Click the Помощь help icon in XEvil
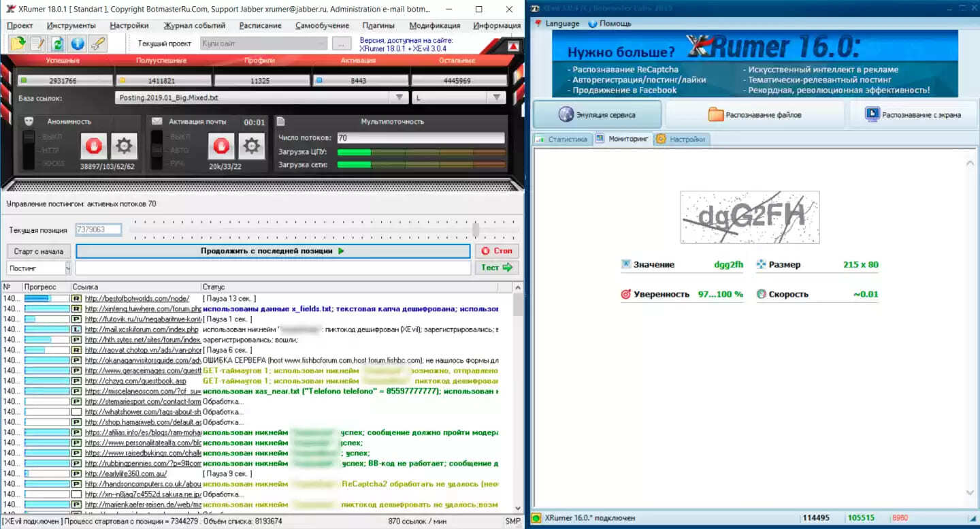This screenshot has width=980, height=529. coord(592,23)
